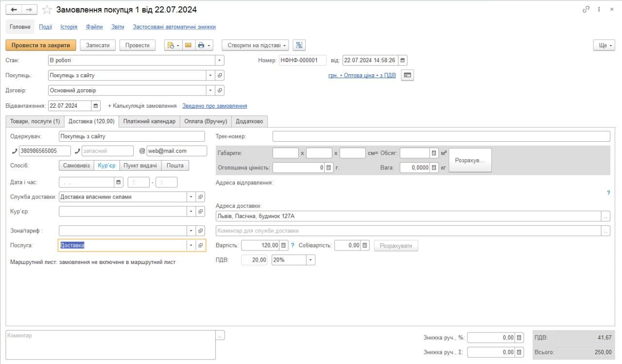Open calendar for Відвантаження date

point(96,106)
